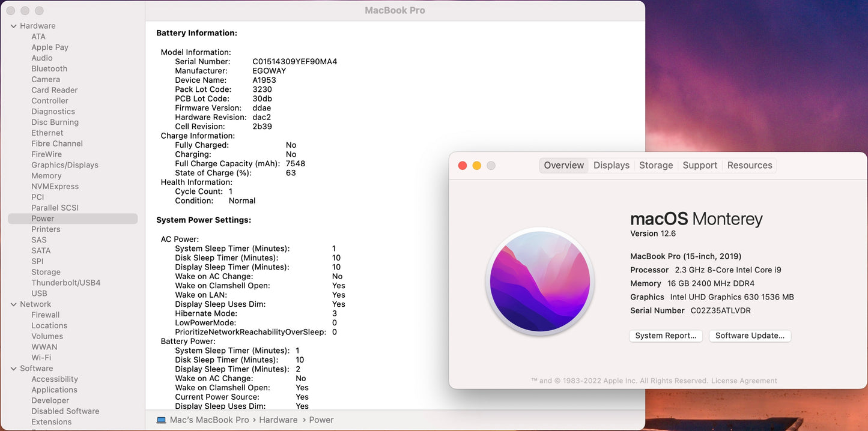Click the computer icon in the breadcrumb bar

click(161, 420)
